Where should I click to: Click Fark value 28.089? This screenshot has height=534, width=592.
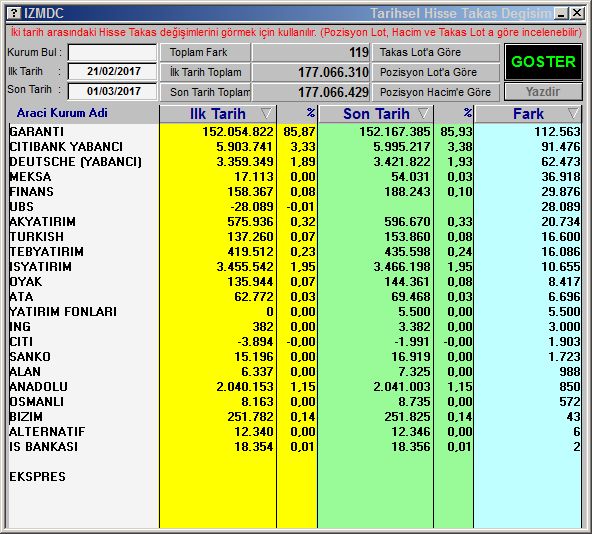561,207
